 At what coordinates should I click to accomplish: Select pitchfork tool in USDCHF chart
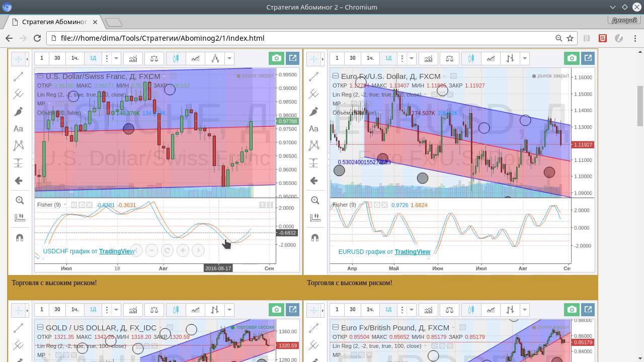[x=19, y=94]
